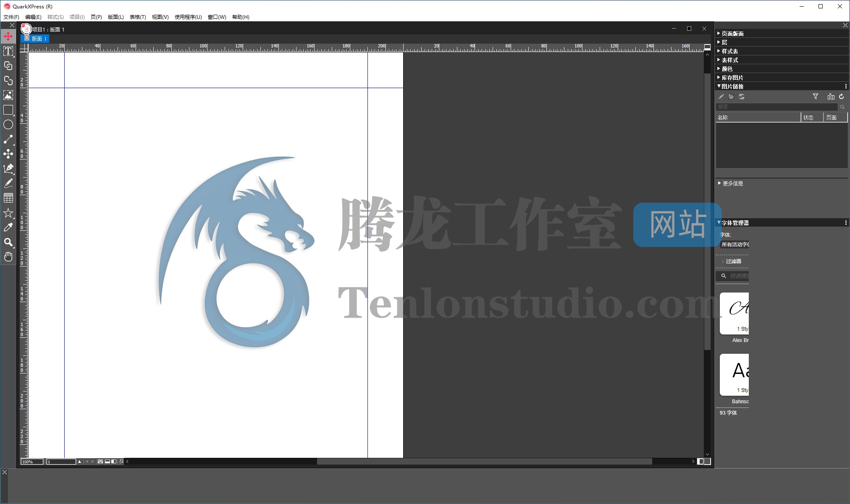Click the search magnifier beside 搜索 field
The image size is (850, 504).
coord(842,107)
